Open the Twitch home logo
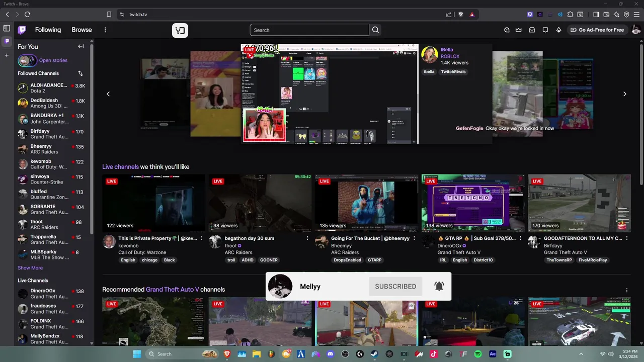 [22, 30]
